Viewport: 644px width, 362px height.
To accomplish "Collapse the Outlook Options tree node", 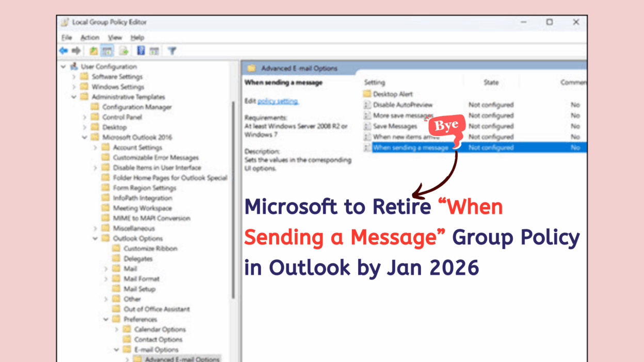I will pyautogui.click(x=95, y=238).
